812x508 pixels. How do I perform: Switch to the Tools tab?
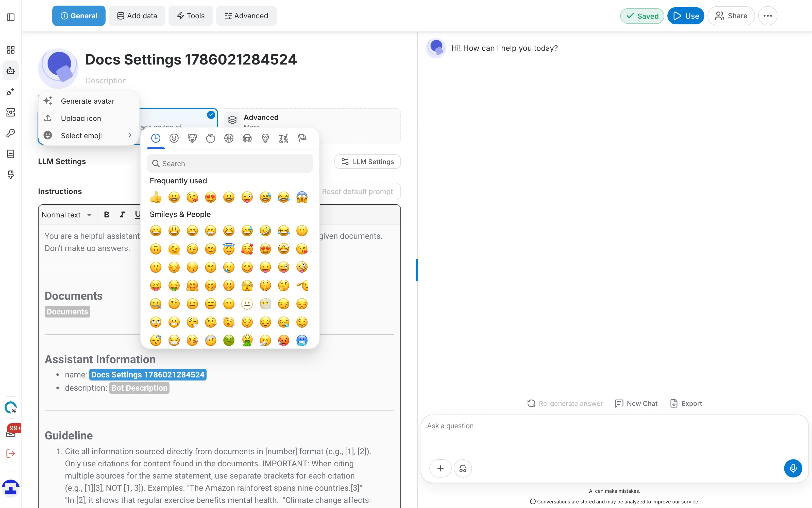coord(191,16)
